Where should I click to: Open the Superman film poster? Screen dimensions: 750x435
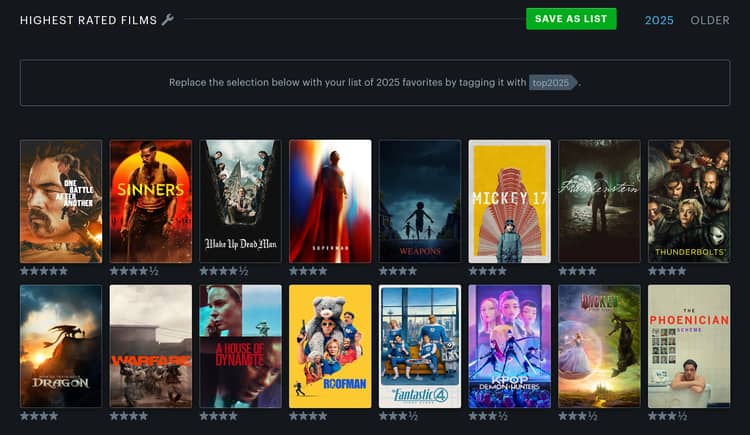pos(330,201)
